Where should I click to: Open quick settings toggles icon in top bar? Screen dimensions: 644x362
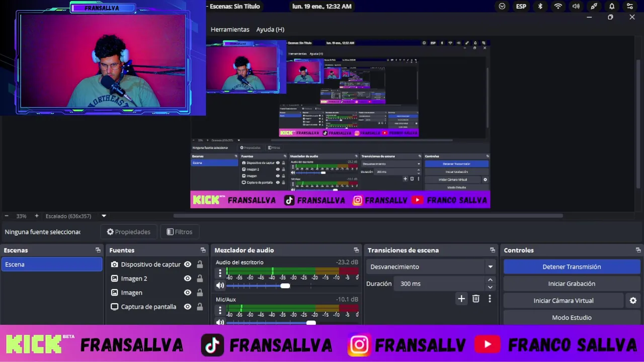pyautogui.click(x=630, y=7)
